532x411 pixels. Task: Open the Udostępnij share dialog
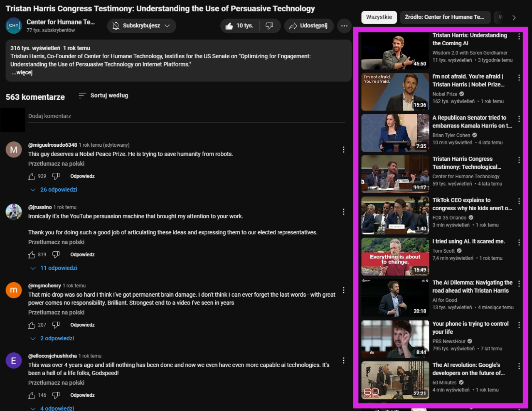point(309,26)
